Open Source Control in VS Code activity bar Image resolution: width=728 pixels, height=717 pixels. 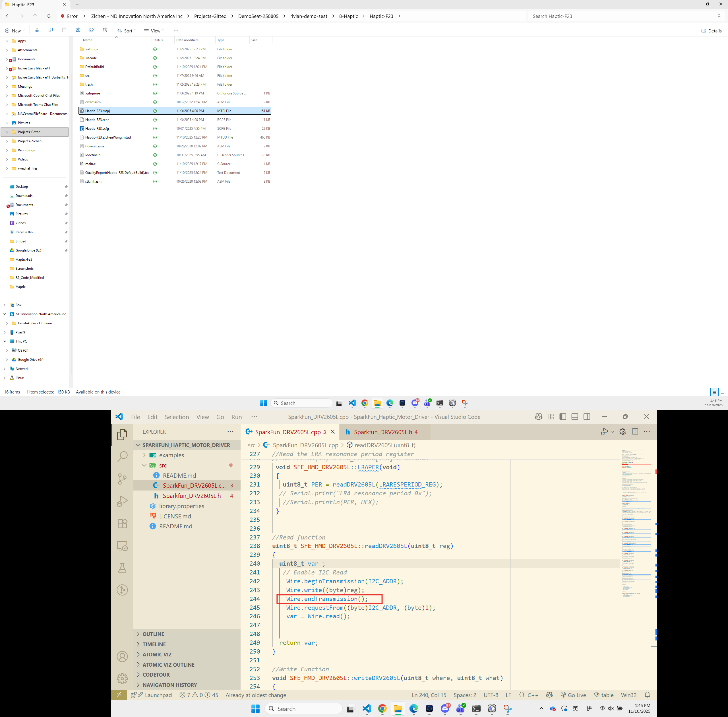[x=122, y=479]
